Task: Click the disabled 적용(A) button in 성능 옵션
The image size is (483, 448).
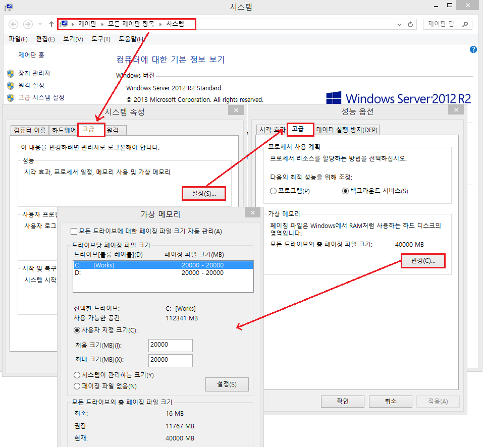Action: point(438,401)
